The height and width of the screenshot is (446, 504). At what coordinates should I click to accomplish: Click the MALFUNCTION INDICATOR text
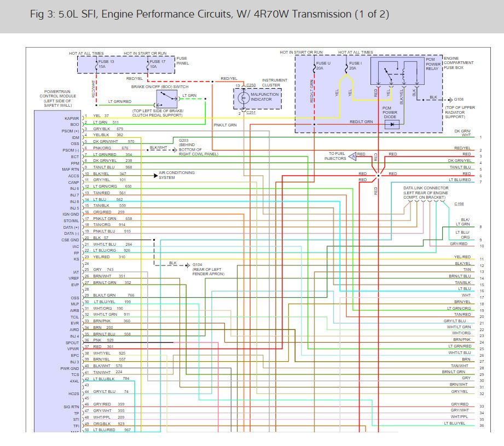[264, 97]
